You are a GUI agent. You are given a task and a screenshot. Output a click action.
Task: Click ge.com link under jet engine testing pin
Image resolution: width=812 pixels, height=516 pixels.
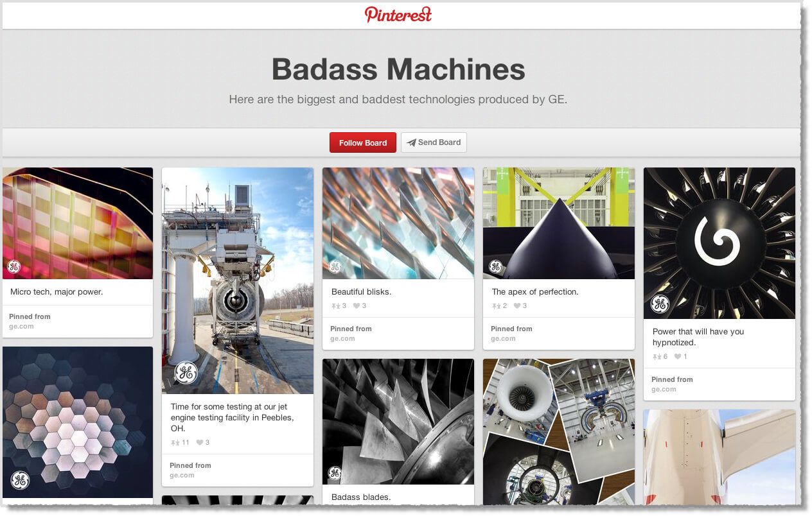coord(182,476)
